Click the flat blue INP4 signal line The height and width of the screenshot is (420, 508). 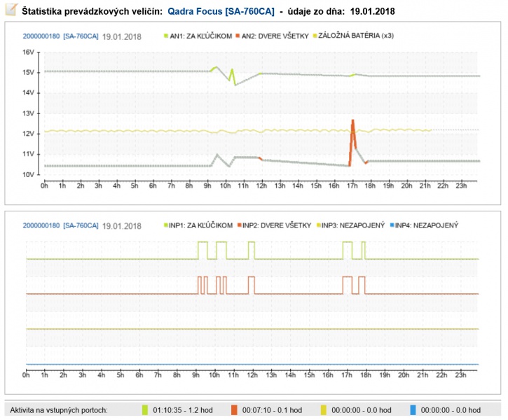point(252,365)
